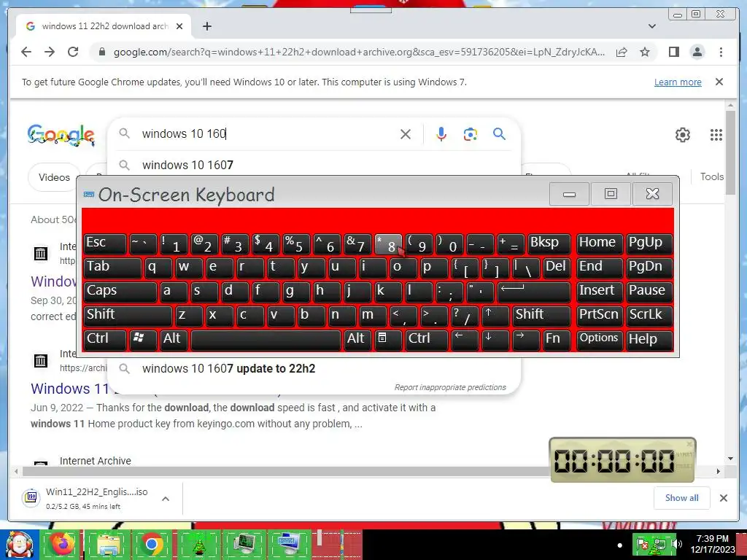Toggle right Shift key on On-Screen Keyboard

coord(541,315)
